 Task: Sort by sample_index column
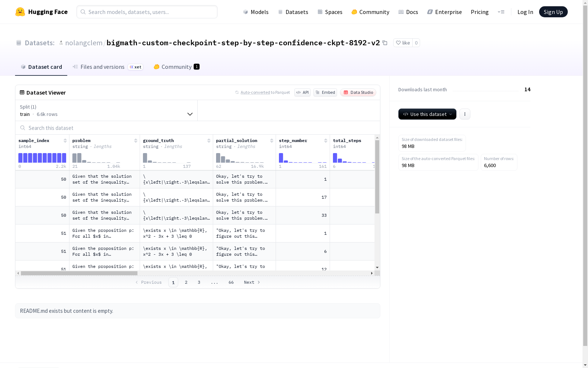click(65, 141)
